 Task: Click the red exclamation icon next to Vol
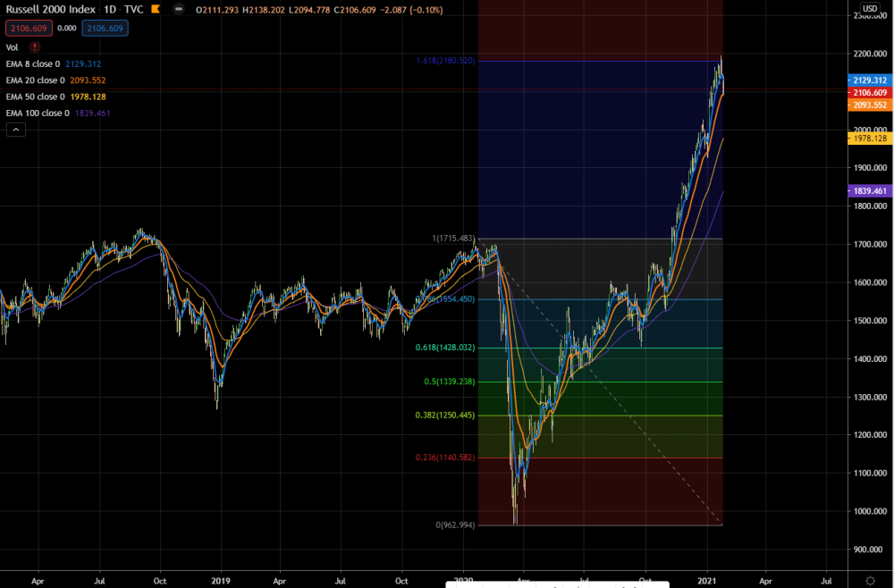[x=35, y=47]
